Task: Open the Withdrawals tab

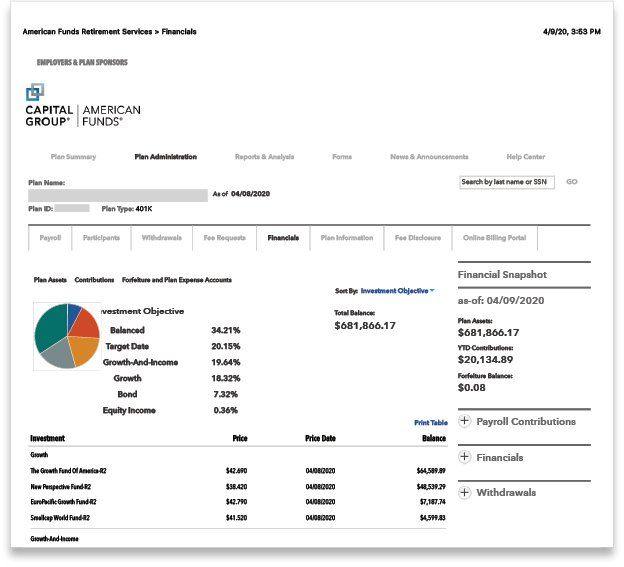Action: [162, 238]
